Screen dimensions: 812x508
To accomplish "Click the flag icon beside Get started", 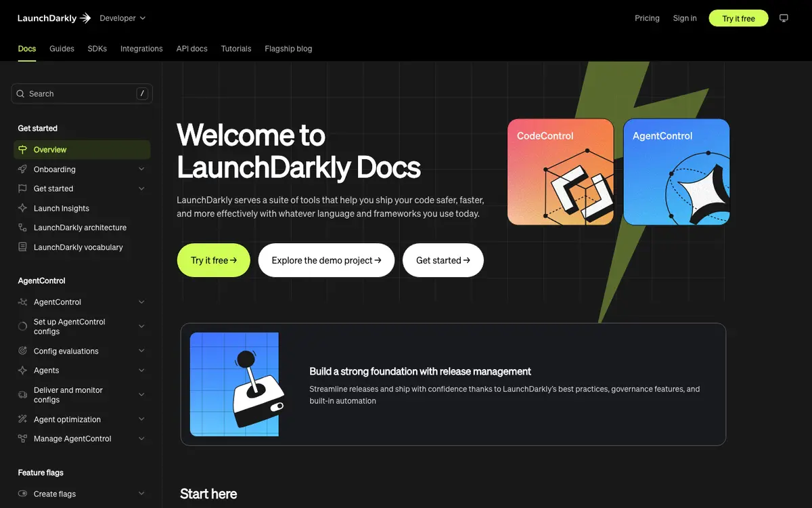I will pyautogui.click(x=22, y=188).
